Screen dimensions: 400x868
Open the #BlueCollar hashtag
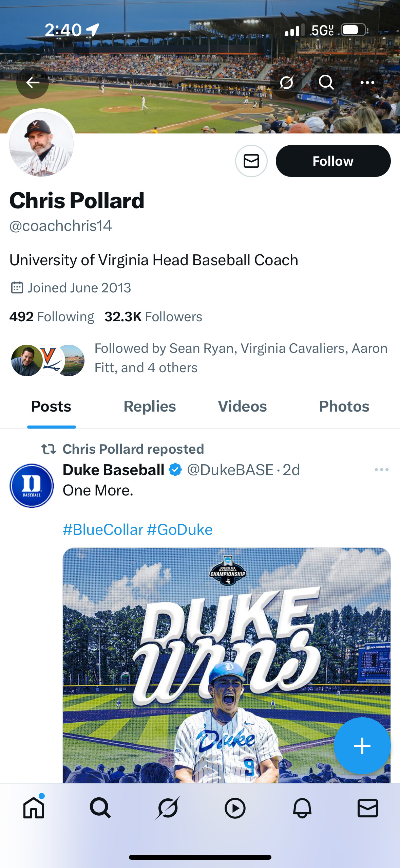[x=103, y=530]
